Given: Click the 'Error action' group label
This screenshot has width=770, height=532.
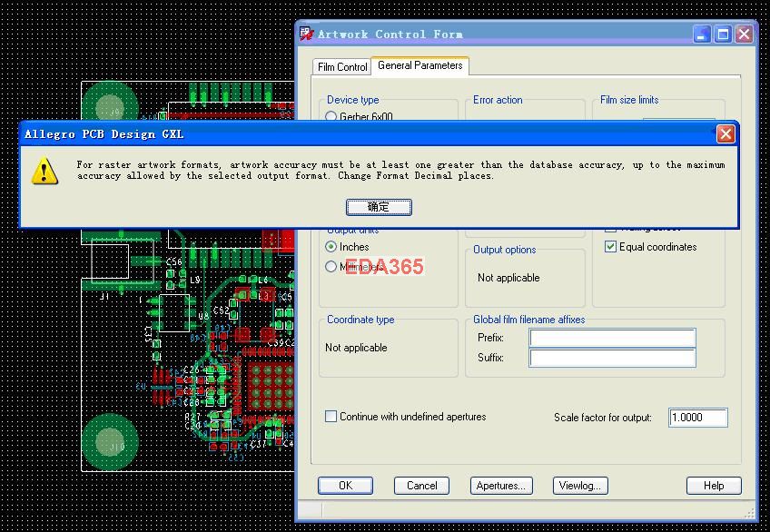Looking at the screenshot, I should tap(498, 100).
